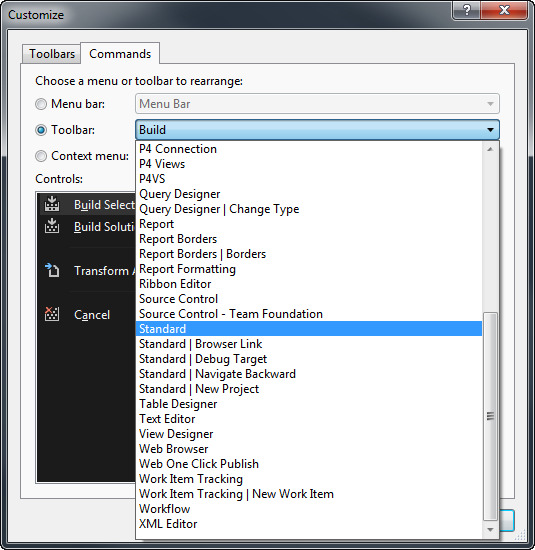535x550 pixels.
Task: Pick View Designer from the list
Action: [x=309, y=434]
